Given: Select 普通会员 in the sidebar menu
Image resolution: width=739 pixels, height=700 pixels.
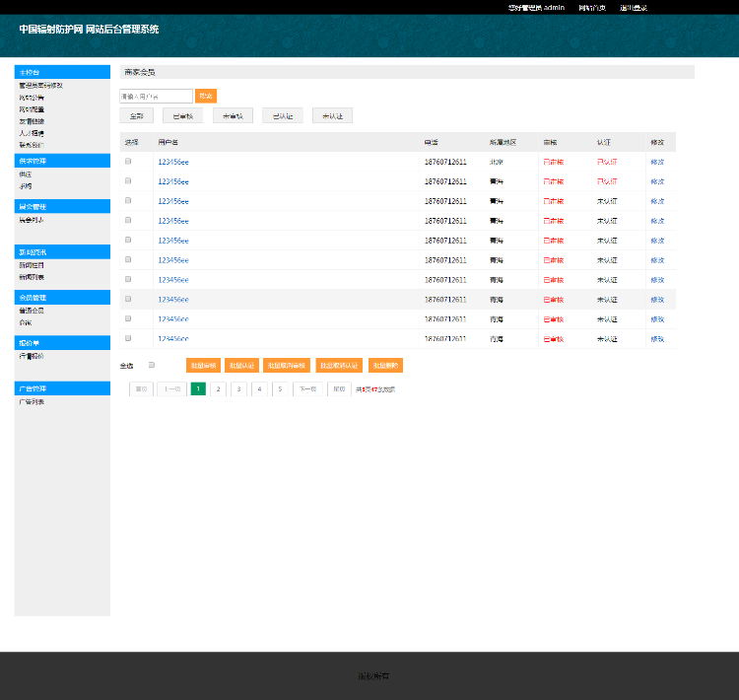Looking at the screenshot, I should click(32, 311).
